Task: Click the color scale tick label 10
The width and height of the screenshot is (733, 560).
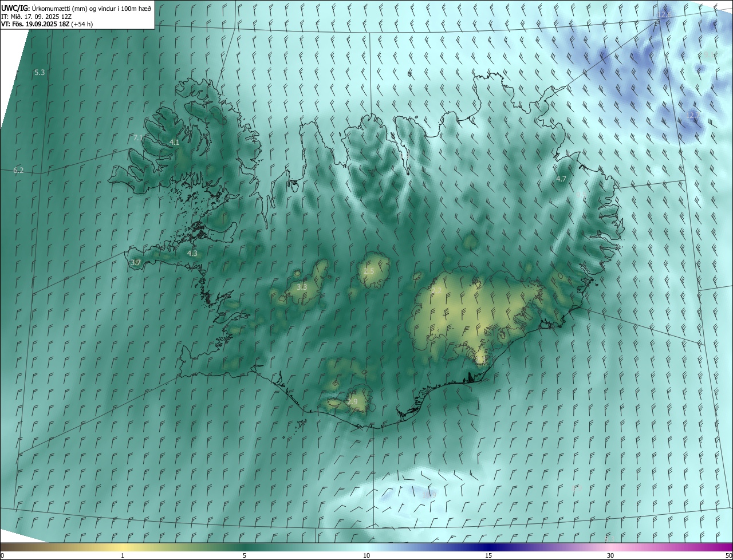Action: coord(366,555)
